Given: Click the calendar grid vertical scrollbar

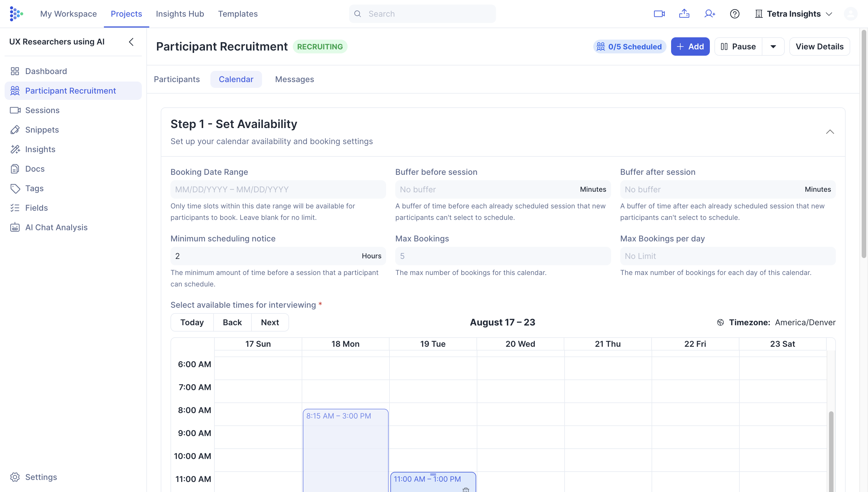Looking at the screenshot, I should (x=831, y=452).
